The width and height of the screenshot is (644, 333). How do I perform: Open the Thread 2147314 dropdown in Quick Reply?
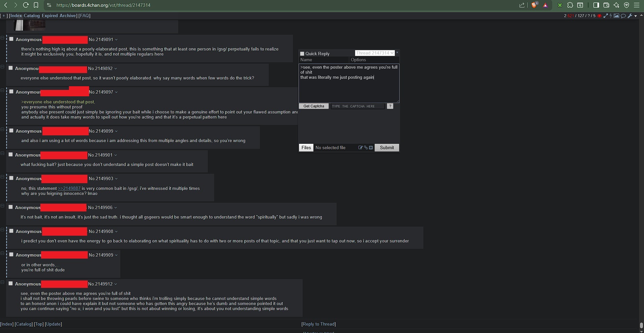(375, 53)
